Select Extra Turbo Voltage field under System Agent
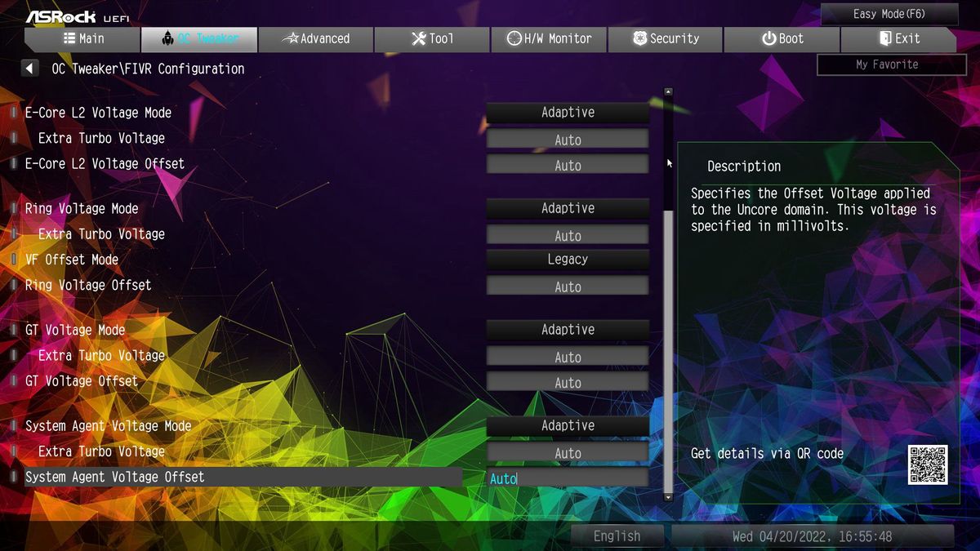The width and height of the screenshot is (980, 551). pos(568,453)
